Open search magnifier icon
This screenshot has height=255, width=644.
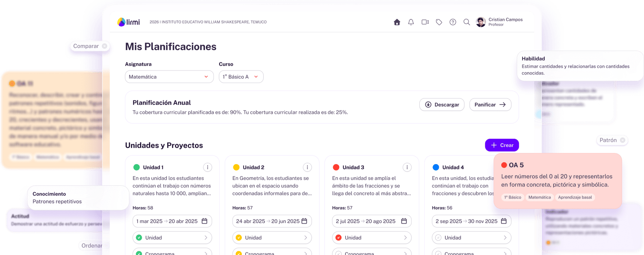(x=466, y=22)
